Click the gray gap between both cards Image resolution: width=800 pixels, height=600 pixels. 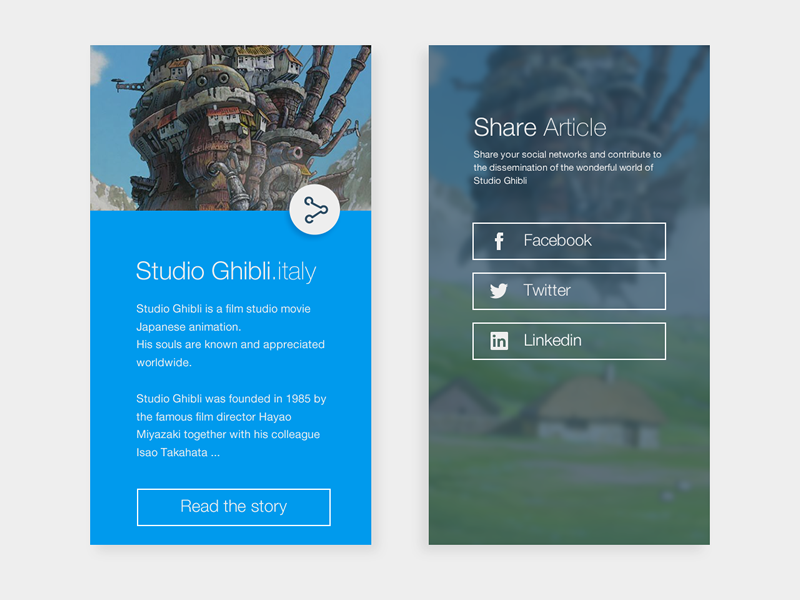click(400, 300)
